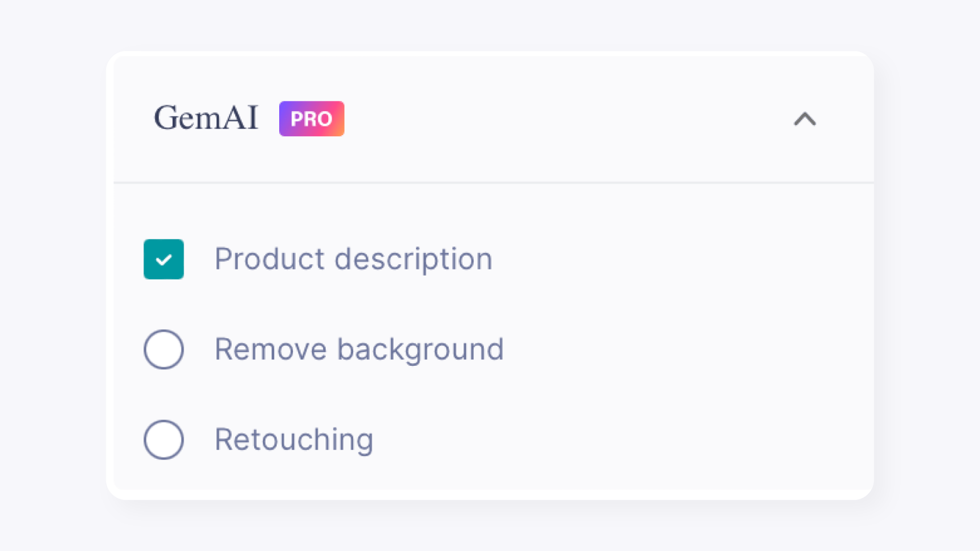Click the Remove background label text
Screen dimensions: 980x551
point(359,349)
